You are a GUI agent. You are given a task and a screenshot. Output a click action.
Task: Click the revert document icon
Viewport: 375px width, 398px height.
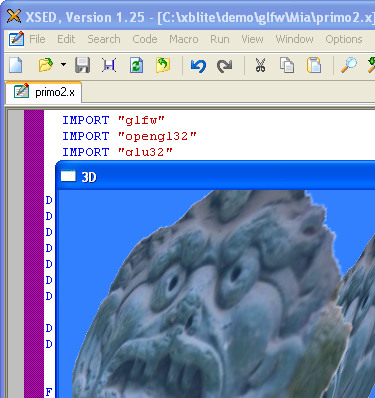point(163,65)
